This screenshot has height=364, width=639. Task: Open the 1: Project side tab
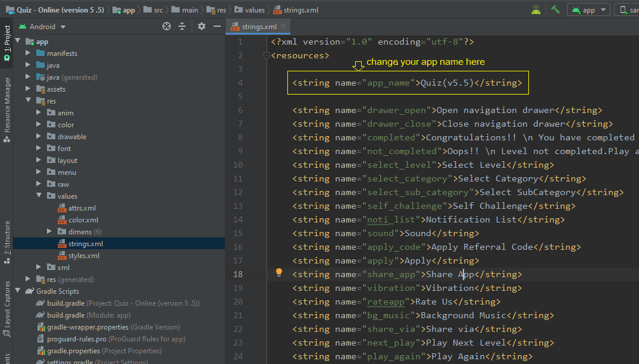pyautogui.click(x=7, y=42)
